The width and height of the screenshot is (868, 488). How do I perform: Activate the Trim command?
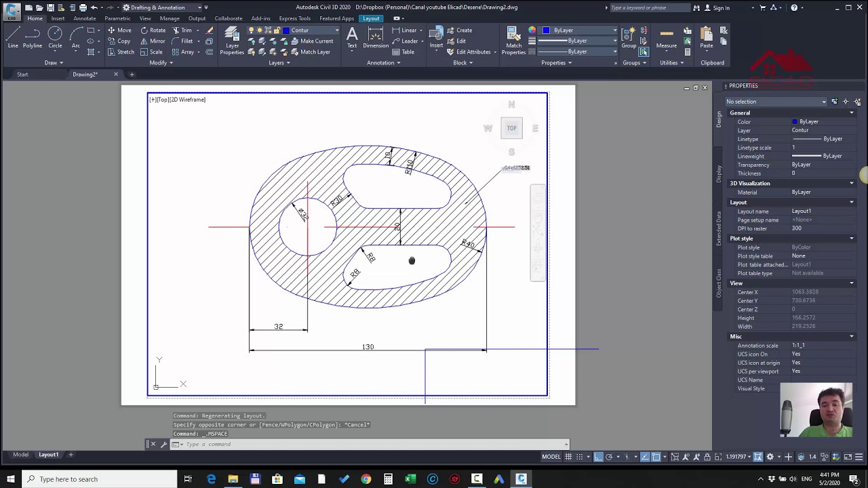click(182, 30)
